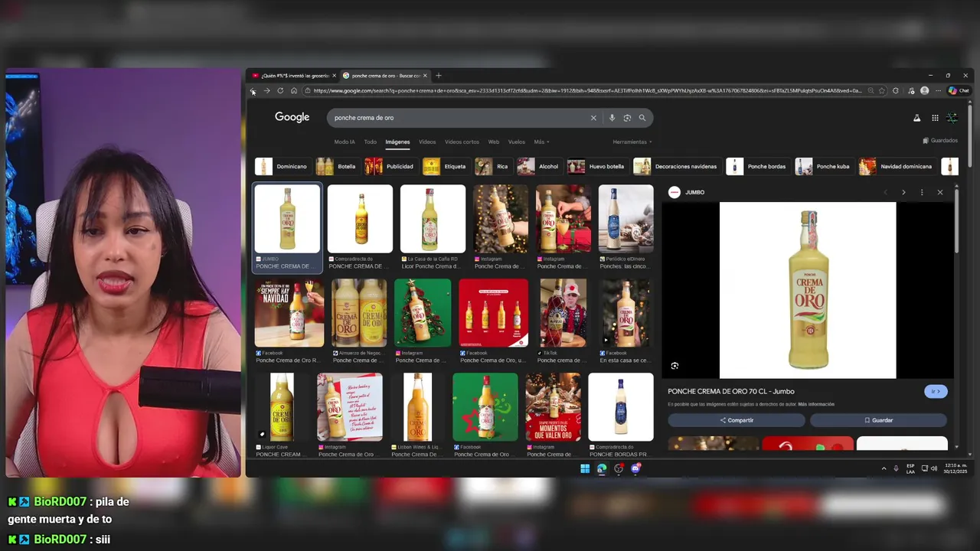Open the Google account avatar

pyautogui.click(x=952, y=118)
